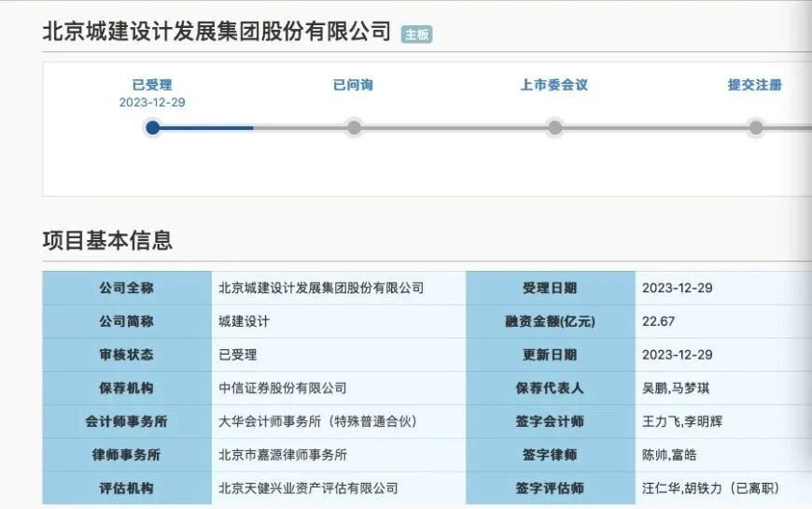Click the 融资金额(亿元) header cell

[551, 321]
